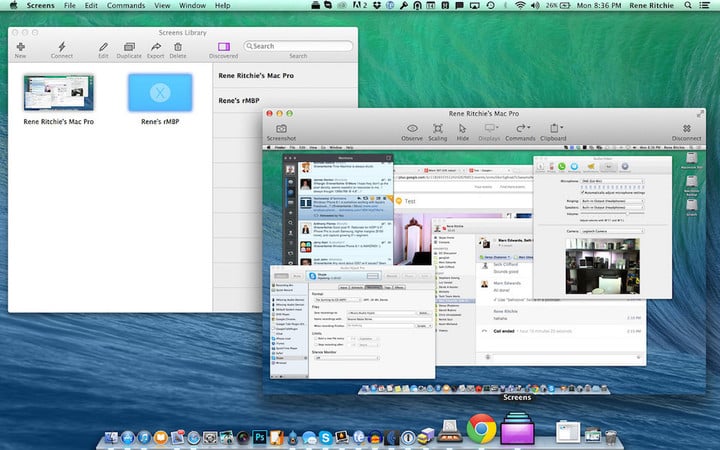Click the Mon 8:36 PM clock
The image size is (720, 450).
point(599,6)
